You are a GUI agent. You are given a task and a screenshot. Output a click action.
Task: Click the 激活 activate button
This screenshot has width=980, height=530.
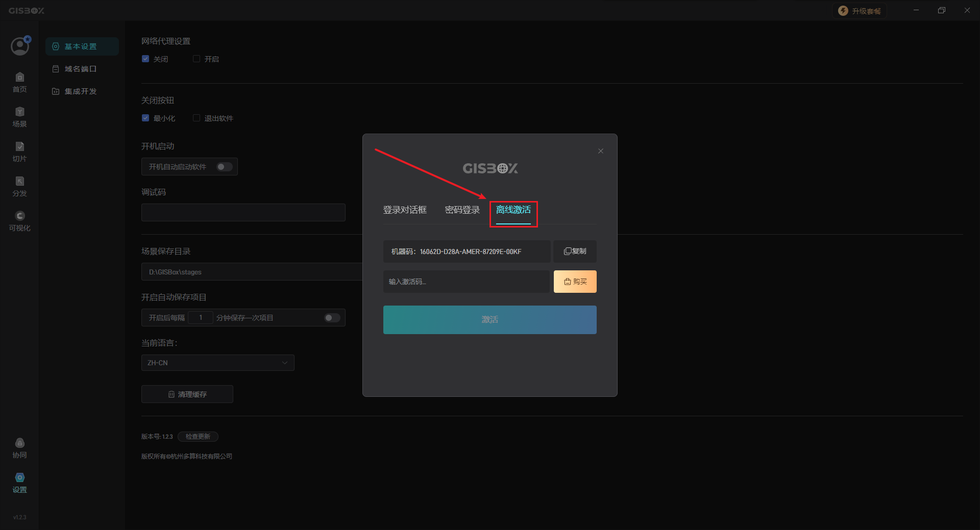(490, 320)
